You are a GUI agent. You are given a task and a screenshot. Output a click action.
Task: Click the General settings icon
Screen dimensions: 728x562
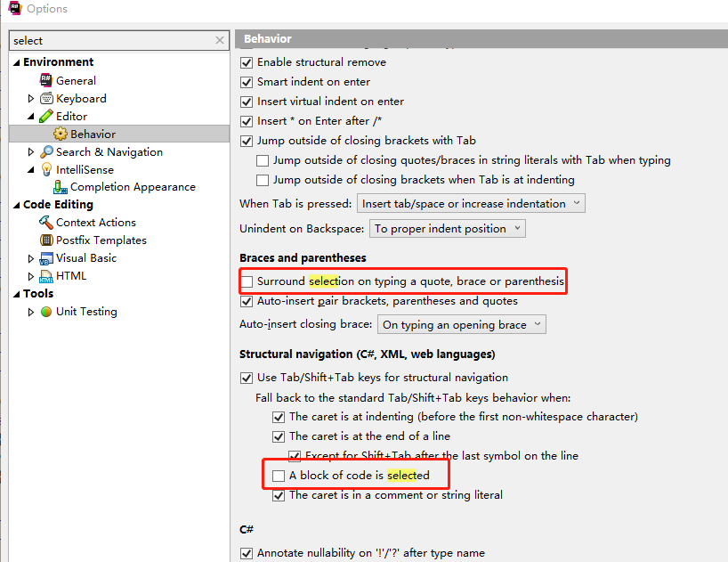point(46,80)
